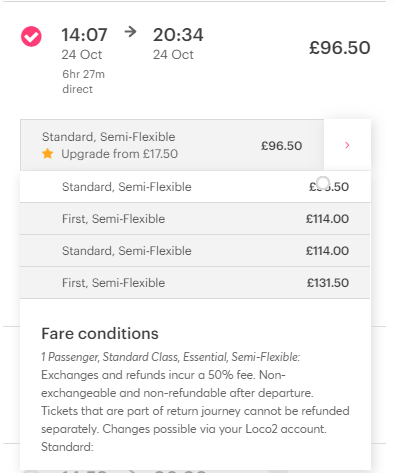Click the arrow icon between 14:07 and 20:34
This screenshot has width=395, height=473.
(x=130, y=32)
